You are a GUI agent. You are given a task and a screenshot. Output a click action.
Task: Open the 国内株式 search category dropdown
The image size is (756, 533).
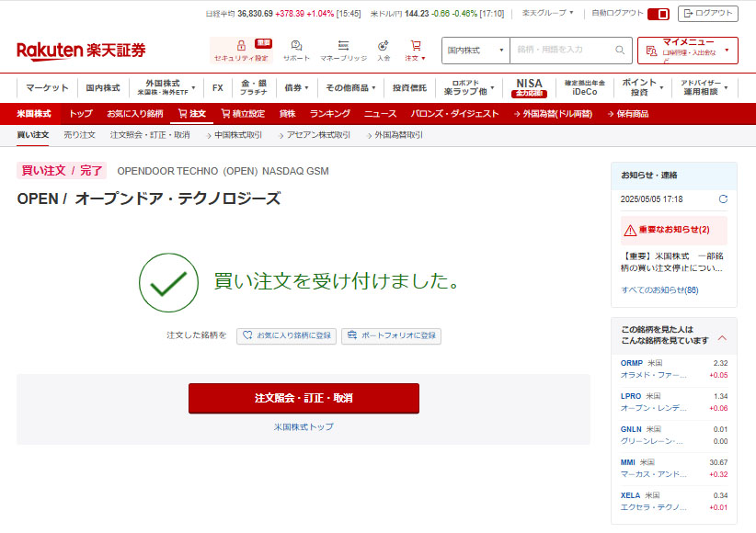click(475, 50)
